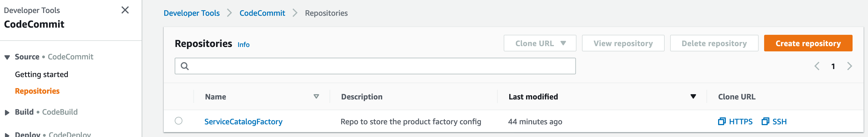This screenshot has height=137, width=868.
Task: Collapse the Source CodeCommit section
Action: tap(7, 57)
